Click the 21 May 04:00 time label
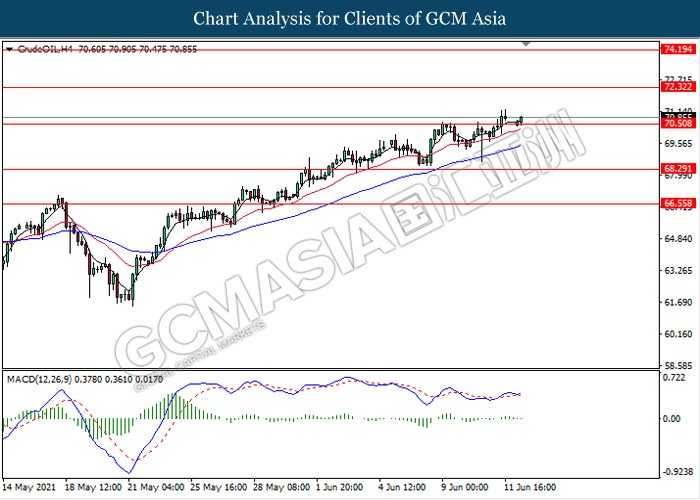The width and height of the screenshot is (700, 500). click(156, 487)
